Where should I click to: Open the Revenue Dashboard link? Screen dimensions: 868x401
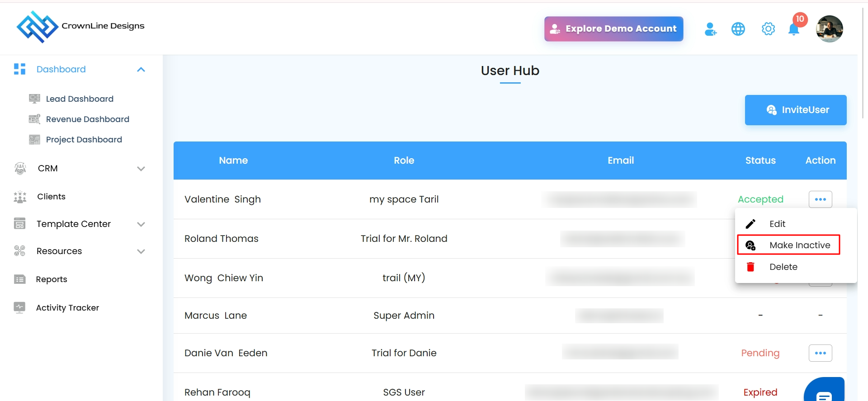click(x=87, y=119)
